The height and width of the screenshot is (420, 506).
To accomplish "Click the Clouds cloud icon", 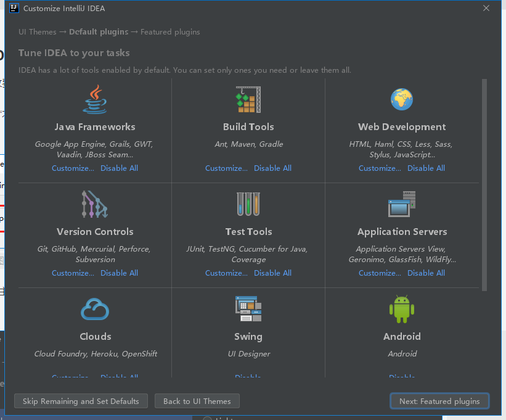I will [94, 309].
